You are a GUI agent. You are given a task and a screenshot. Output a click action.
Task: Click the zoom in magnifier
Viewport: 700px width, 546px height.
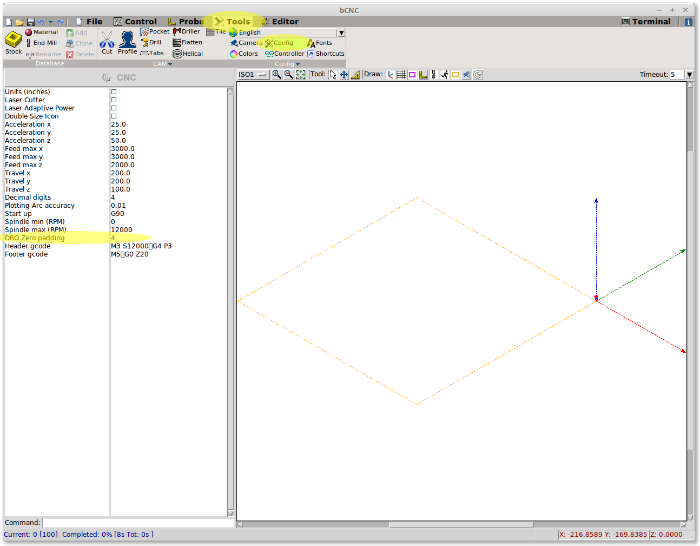point(277,75)
